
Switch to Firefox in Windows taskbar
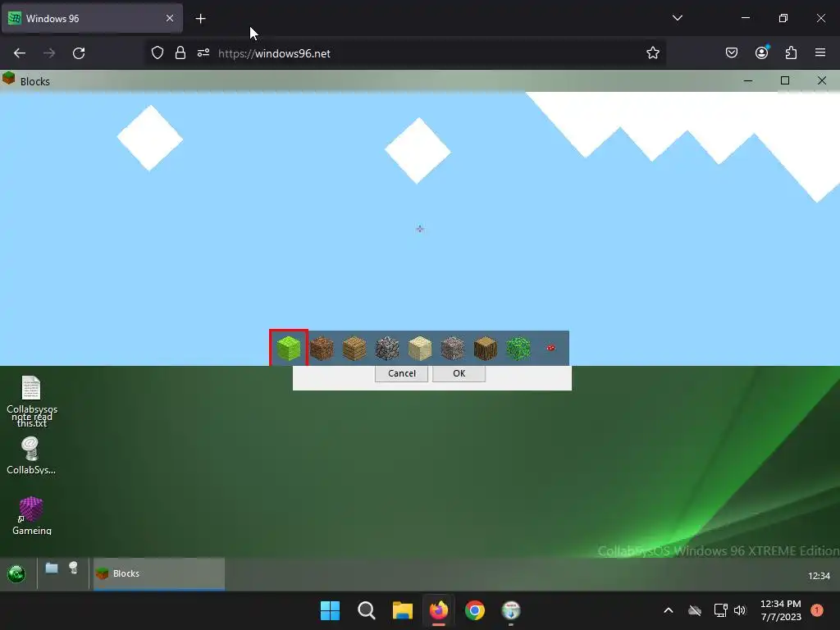tap(439, 610)
